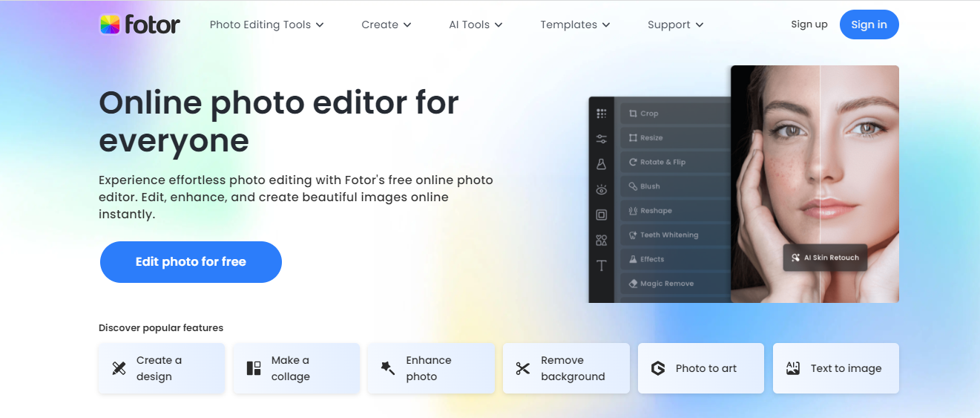The image size is (980, 418).
Task: Click the woman's portrait preview image
Action: pos(815,183)
